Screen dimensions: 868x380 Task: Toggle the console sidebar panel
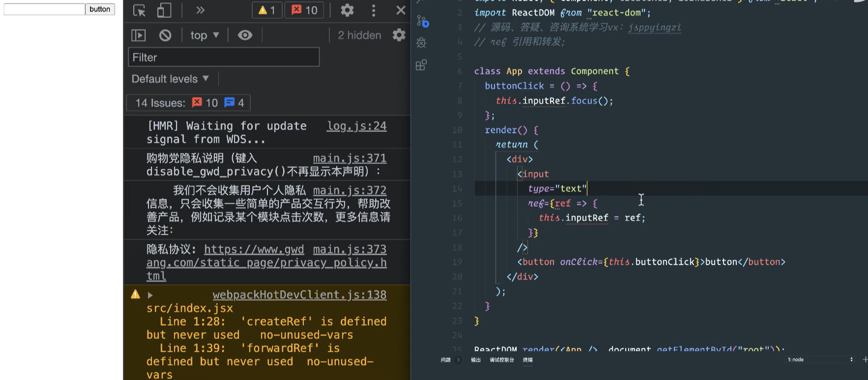point(139,35)
